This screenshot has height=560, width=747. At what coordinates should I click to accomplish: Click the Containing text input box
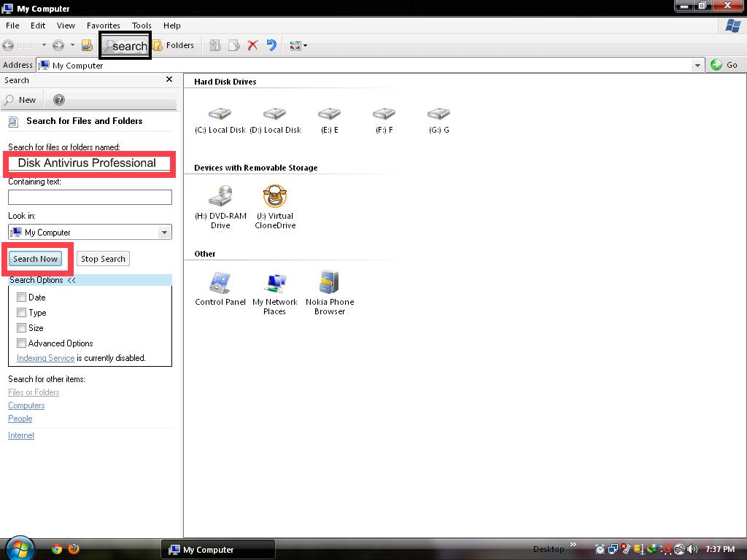[90, 197]
